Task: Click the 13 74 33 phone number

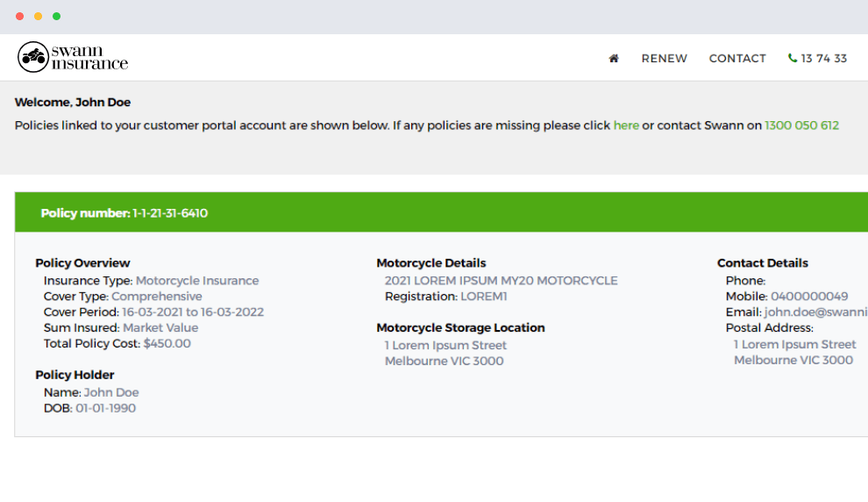Action: (x=823, y=58)
